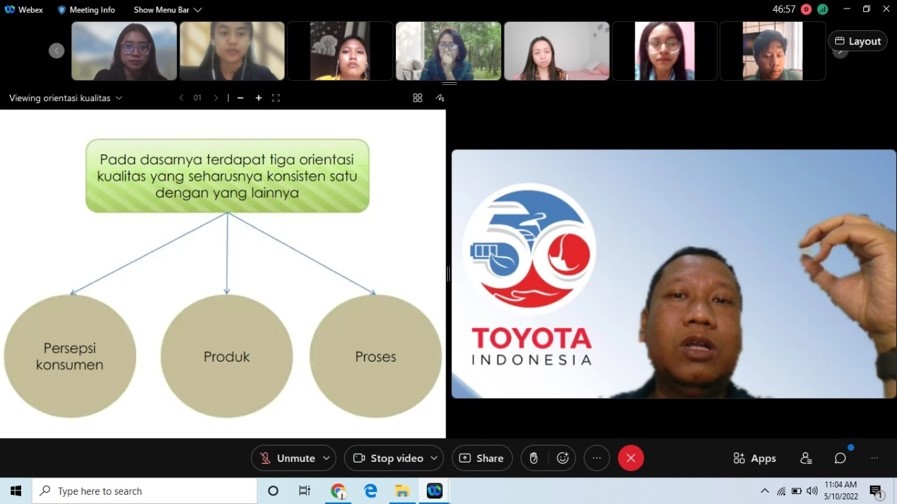Zoom in shared content
This screenshot has height=504, width=897.
pos(259,98)
